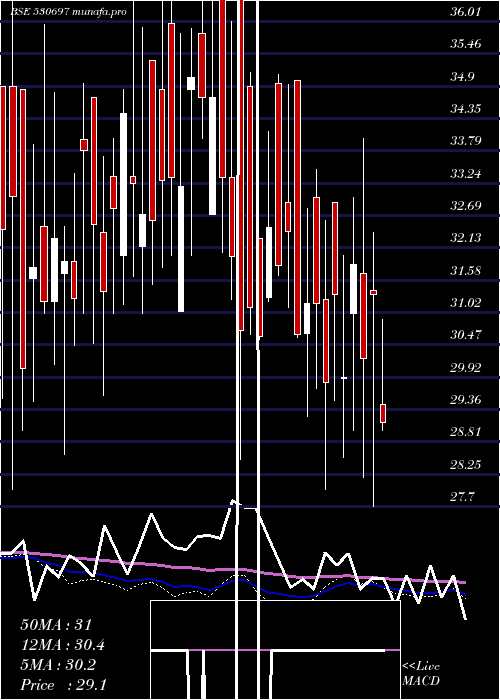The image size is (500, 700).
Task: Click the '12MA : 30.4' indicator text
Action: click(x=63, y=645)
